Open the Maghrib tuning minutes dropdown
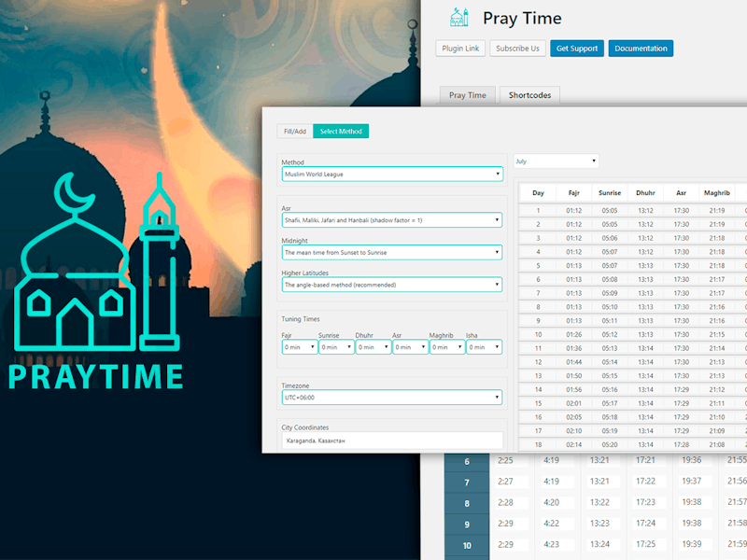Image resolution: width=747 pixels, height=560 pixels. pos(447,347)
